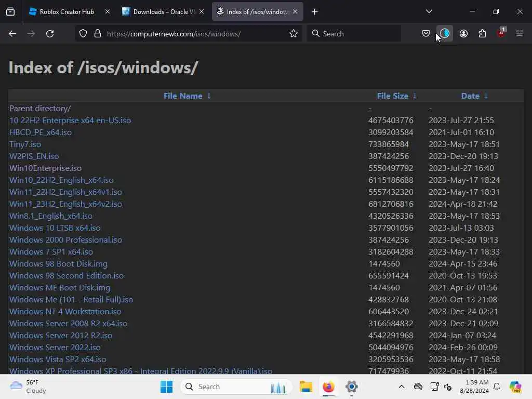The width and height of the screenshot is (532, 399).
Task: Open File Explorer from taskbar
Action: pyautogui.click(x=305, y=387)
